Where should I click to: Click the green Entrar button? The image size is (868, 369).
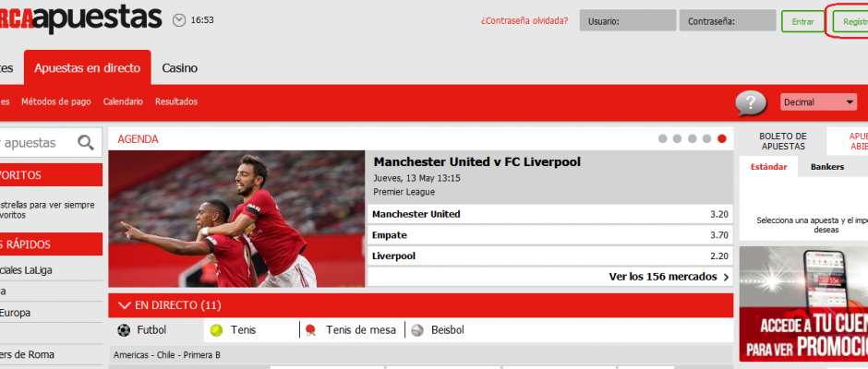click(x=802, y=21)
